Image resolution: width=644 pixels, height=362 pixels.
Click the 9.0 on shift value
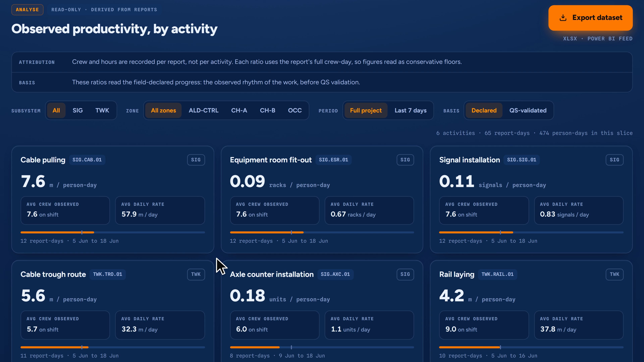[461, 329]
